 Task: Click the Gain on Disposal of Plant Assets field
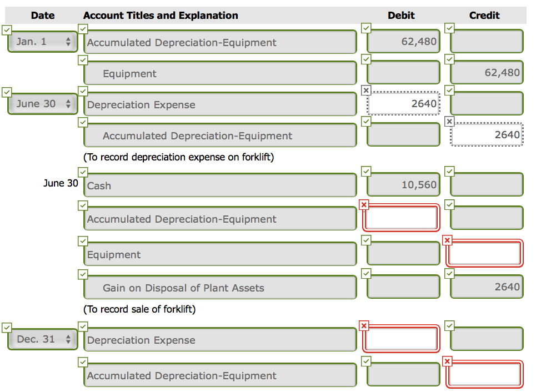coord(219,287)
